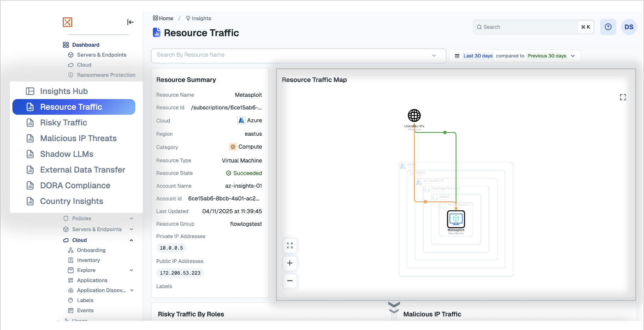644x330 pixels.
Task: Go to Insights breadcrumb
Action: [198, 18]
